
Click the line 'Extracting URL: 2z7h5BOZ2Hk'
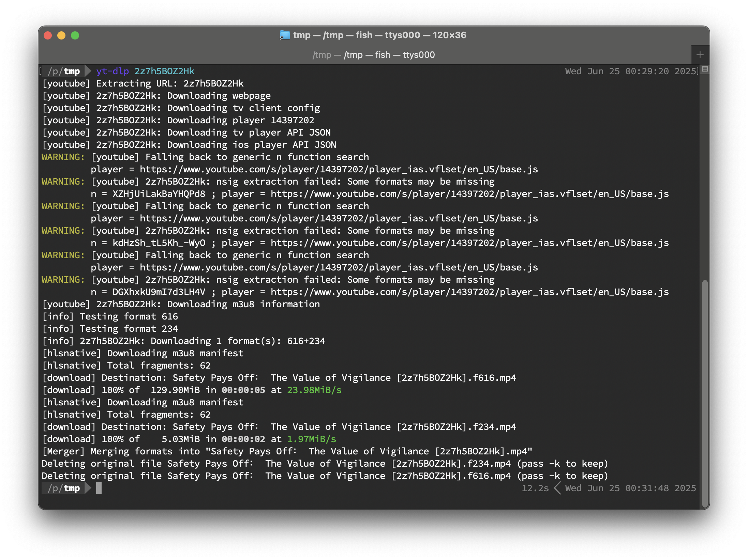[x=143, y=83]
